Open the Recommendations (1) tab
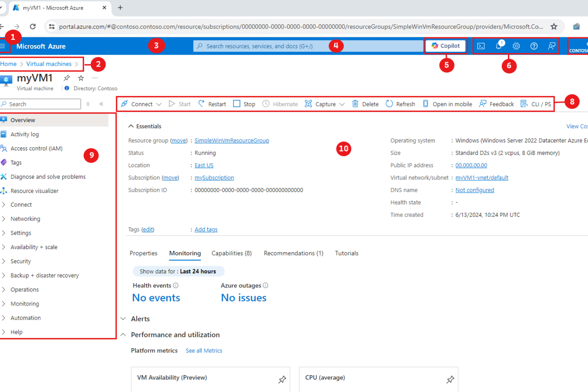Viewport: 588px width, 392px height. pos(294,253)
